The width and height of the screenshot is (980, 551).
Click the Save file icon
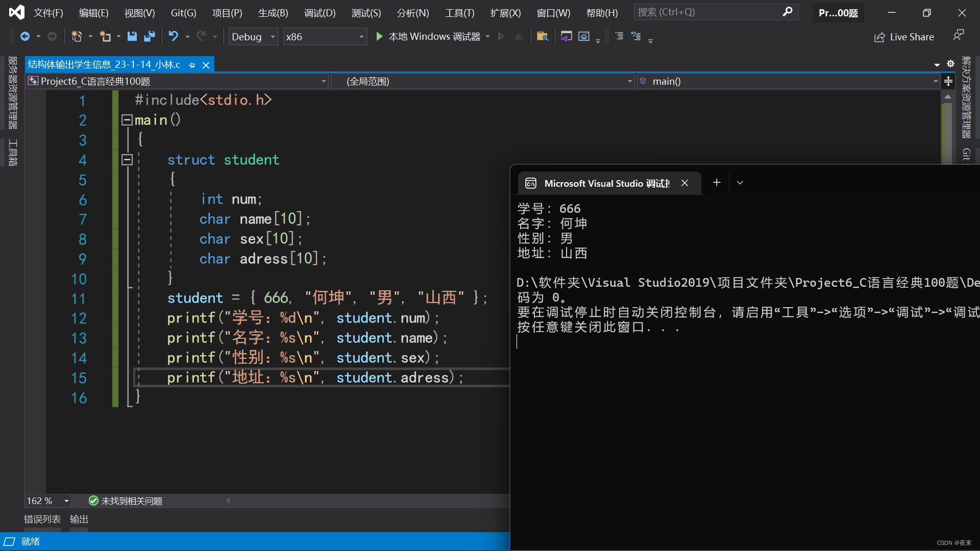coord(132,36)
